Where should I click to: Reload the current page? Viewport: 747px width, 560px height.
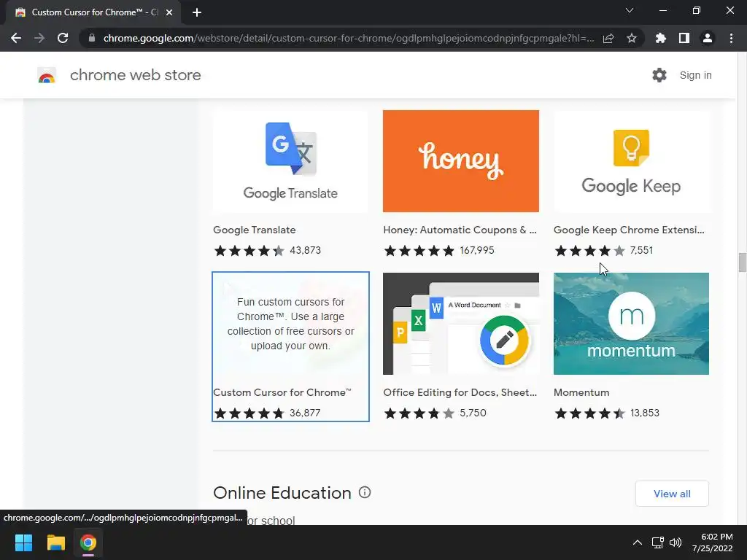pyautogui.click(x=63, y=38)
